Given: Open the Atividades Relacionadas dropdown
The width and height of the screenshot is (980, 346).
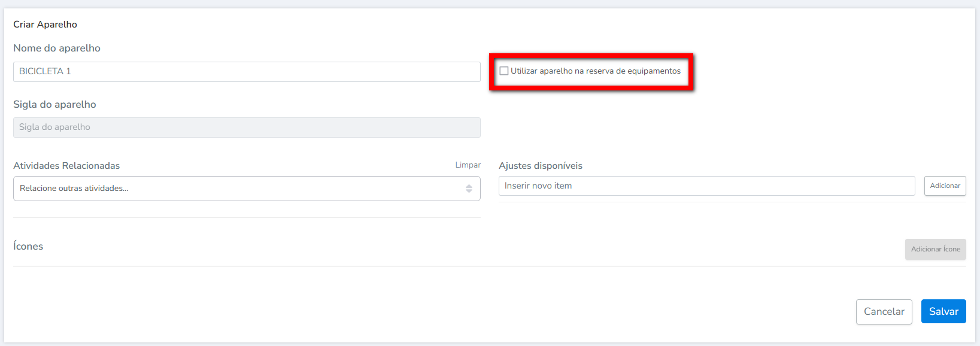Looking at the screenshot, I should click(x=247, y=189).
